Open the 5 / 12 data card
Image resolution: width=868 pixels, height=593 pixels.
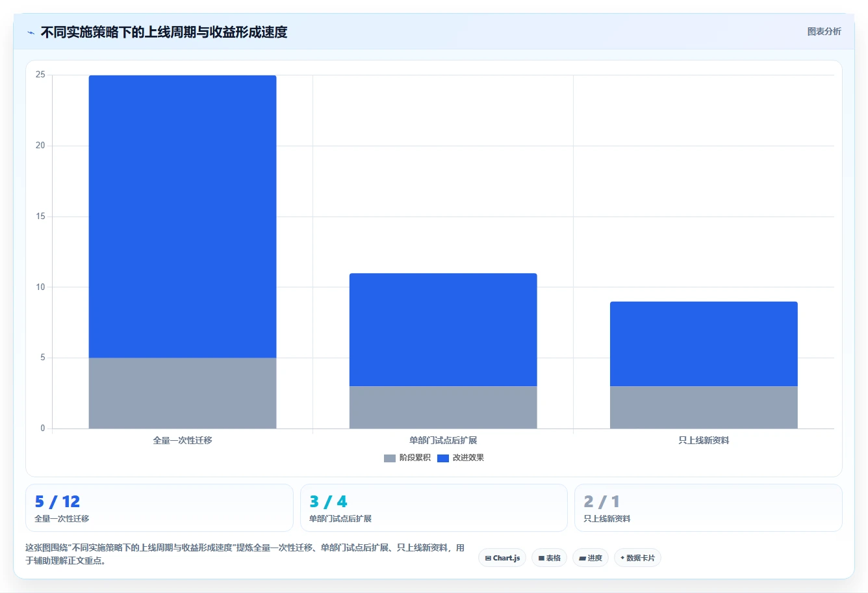click(159, 508)
